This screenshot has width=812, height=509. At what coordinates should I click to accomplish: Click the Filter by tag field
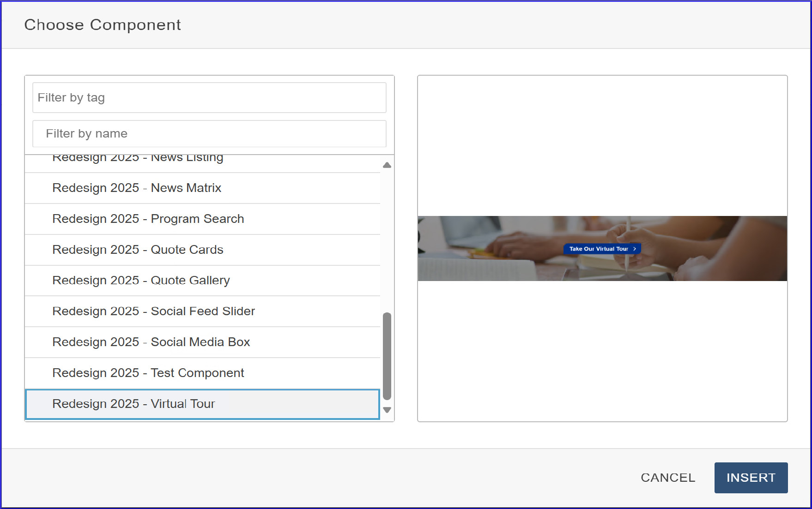click(209, 97)
